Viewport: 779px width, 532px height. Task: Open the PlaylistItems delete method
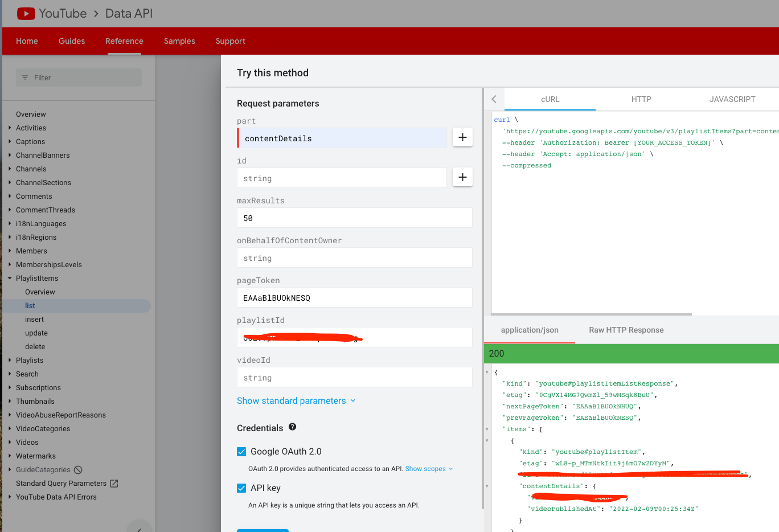35,347
